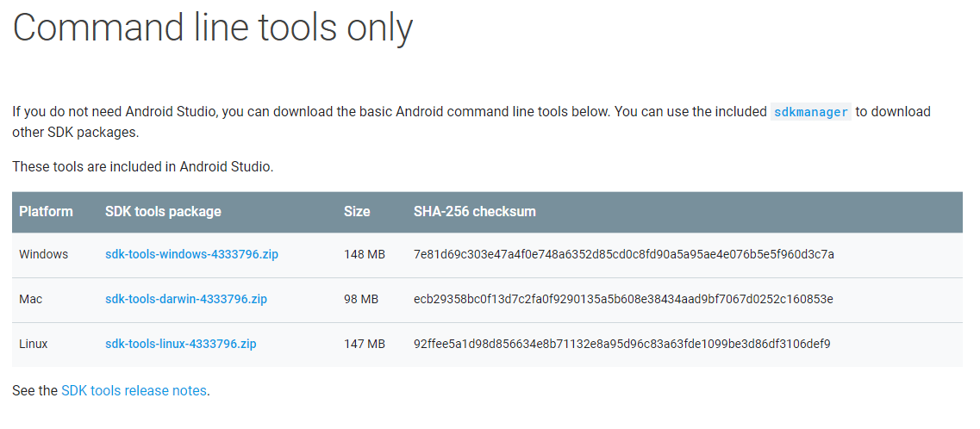
Task: Click the Size column header
Action: (357, 212)
